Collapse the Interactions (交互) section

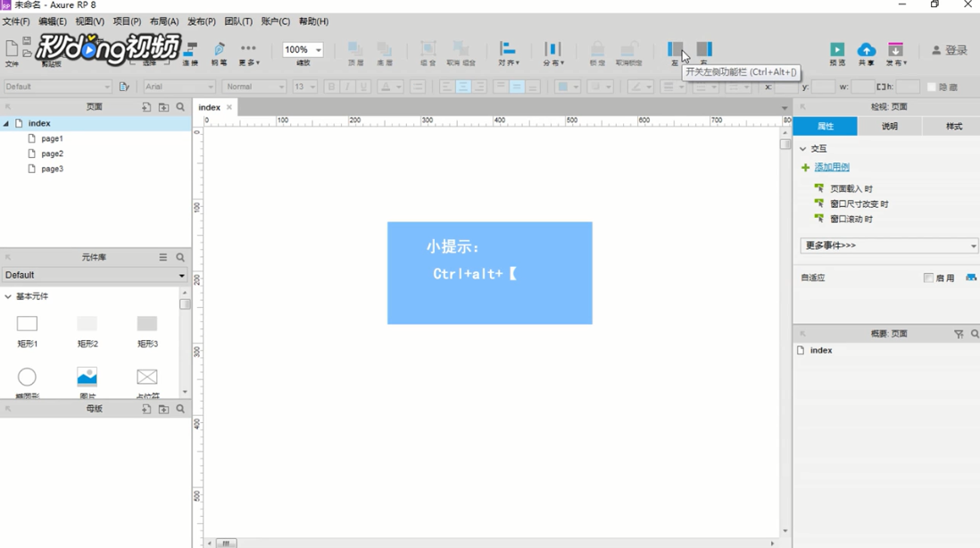click(x=803, y=149)
